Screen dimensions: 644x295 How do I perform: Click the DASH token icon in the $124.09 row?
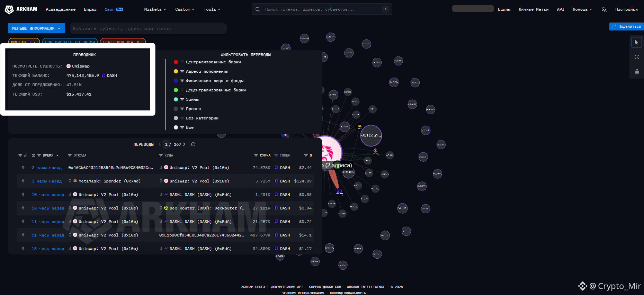point(276,181)
